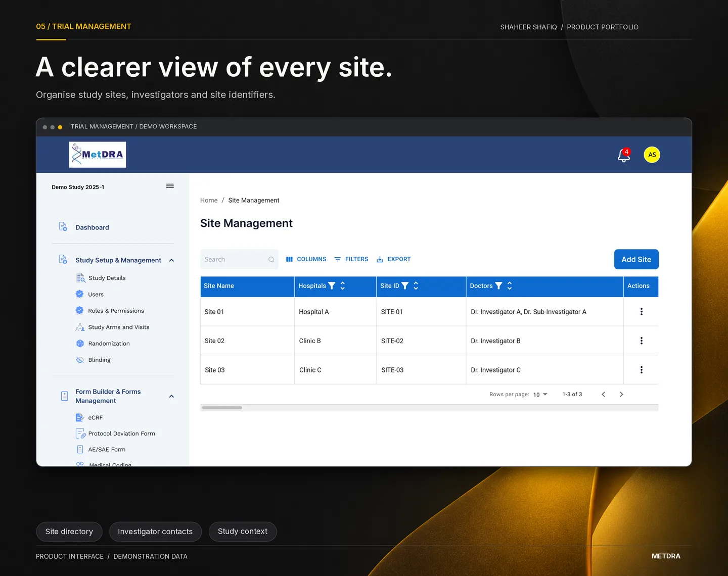Click the Blinding eye icon
728x576 pixels.
coord(80,360)
